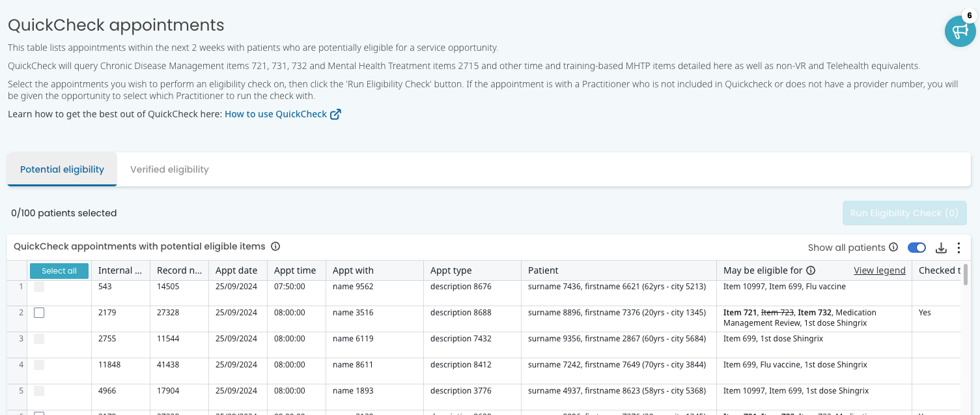Open the three-dot overflow menu
This screenshot has width=980, height=415.
click(959, 248)
